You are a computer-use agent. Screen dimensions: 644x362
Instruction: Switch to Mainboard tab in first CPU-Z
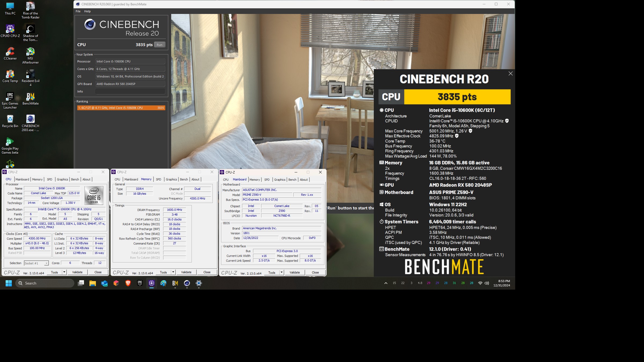[22, 179]
